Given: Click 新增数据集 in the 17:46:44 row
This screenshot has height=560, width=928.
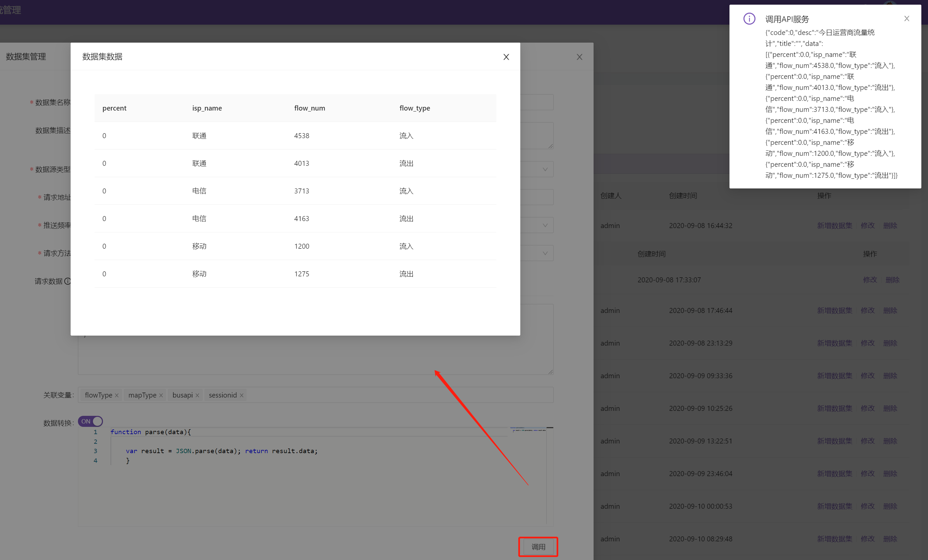Looking at the screenshot, I should pyautogui.click(x=835, y=311).
